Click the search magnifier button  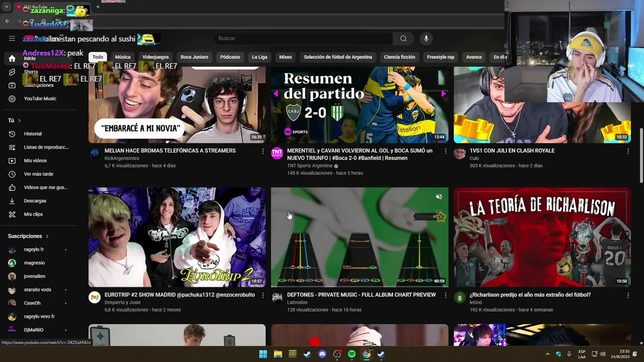pos(404,38)
